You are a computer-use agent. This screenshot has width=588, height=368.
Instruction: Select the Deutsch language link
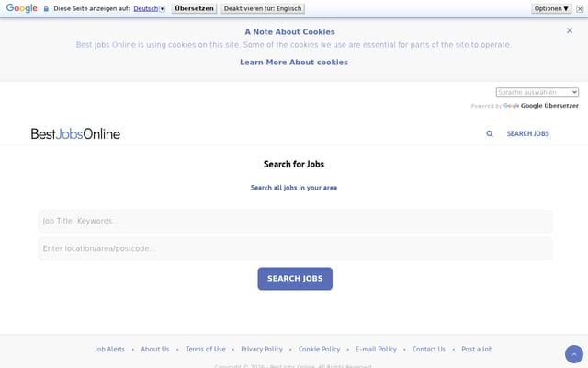pos(145,8)
